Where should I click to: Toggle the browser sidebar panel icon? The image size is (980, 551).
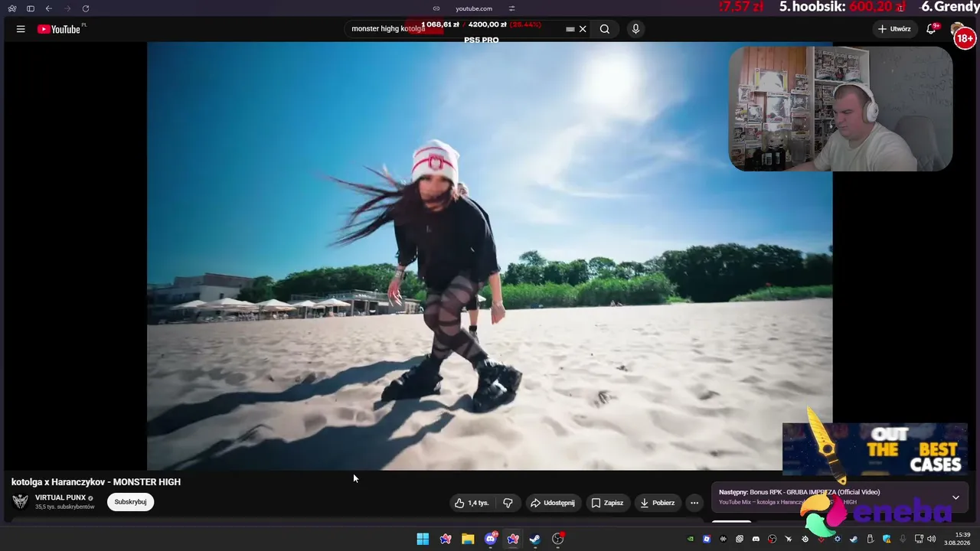pos(31,8)
